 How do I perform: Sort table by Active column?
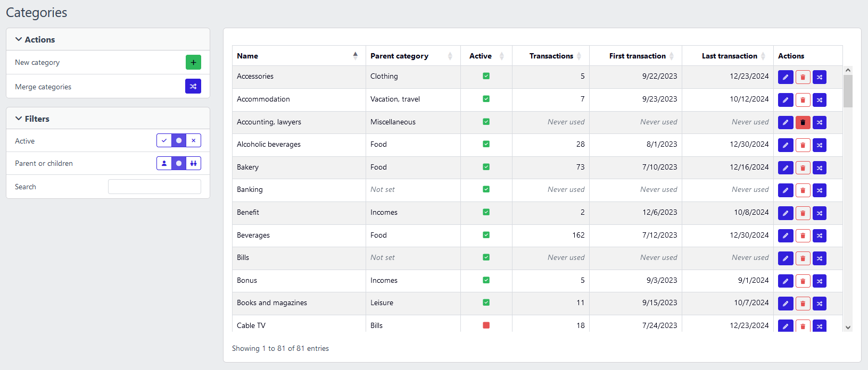click(x=486, y=56)
